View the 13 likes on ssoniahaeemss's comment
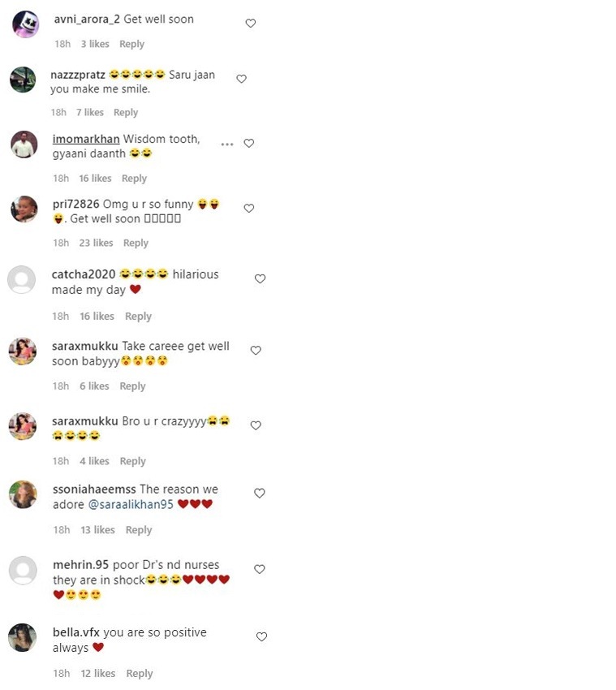 [97, 530]
